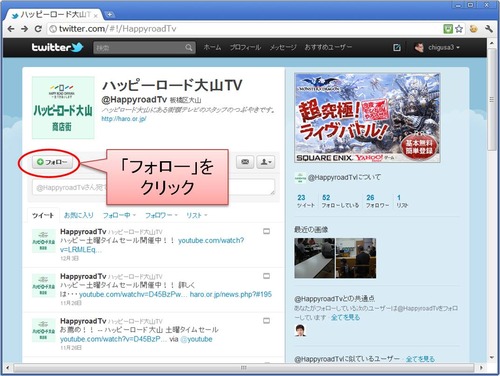The image size is (500, 376).
Task: Open the second recent image thumbnail
Action: 356,258
